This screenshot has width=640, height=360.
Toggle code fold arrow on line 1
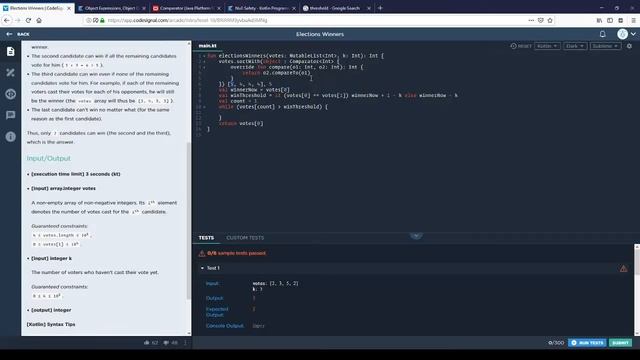pos(204,56)
